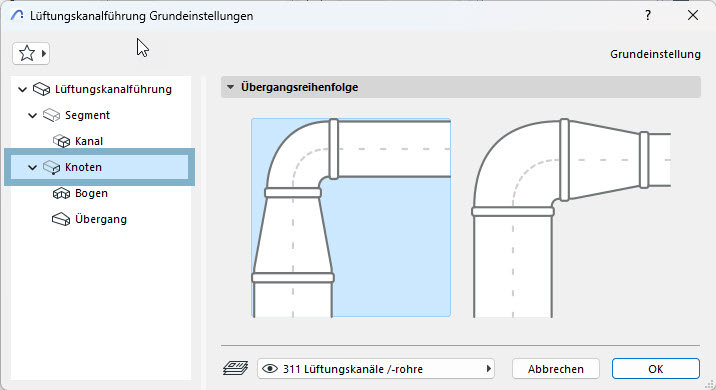Click the layer stack icon beside the layer dropdown
The image size is (716, 390).
coord(236,368)
